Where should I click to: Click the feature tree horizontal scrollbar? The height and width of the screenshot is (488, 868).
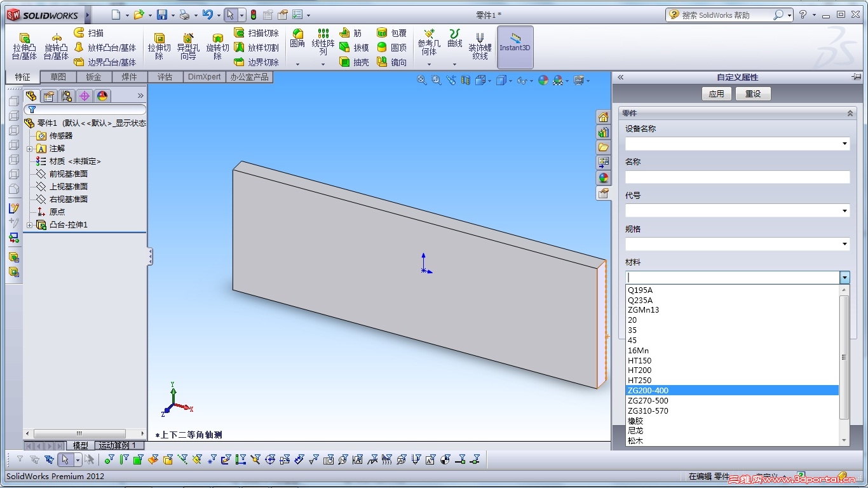79,433
